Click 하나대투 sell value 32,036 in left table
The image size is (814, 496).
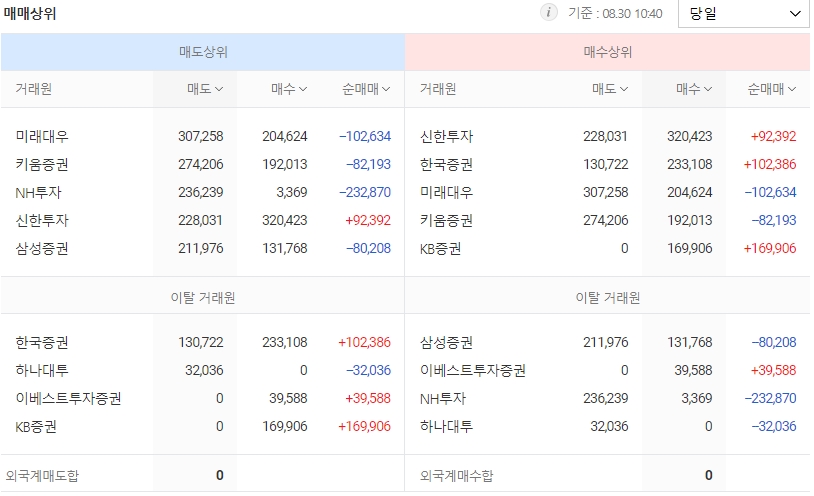[x=204, y=370]
